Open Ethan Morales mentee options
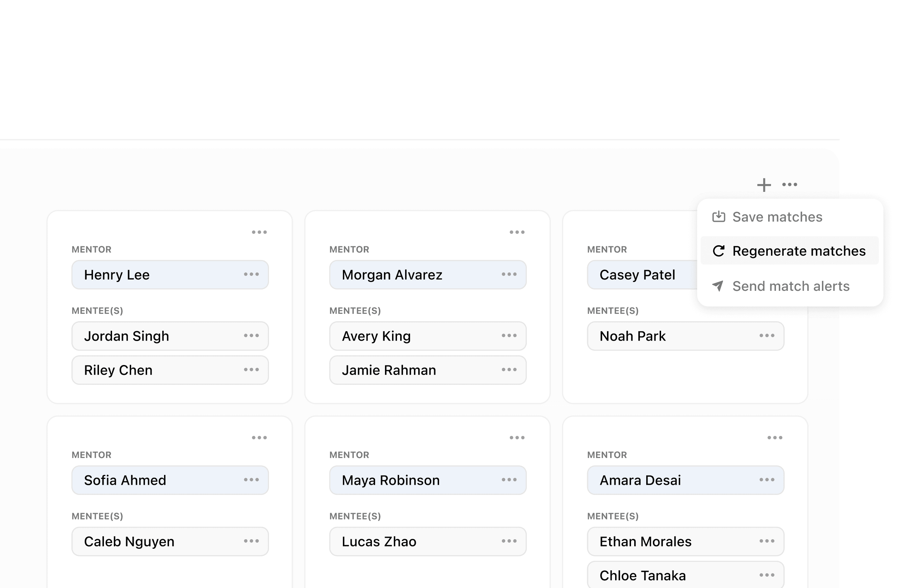905x588 pixels. click(767, 541)
